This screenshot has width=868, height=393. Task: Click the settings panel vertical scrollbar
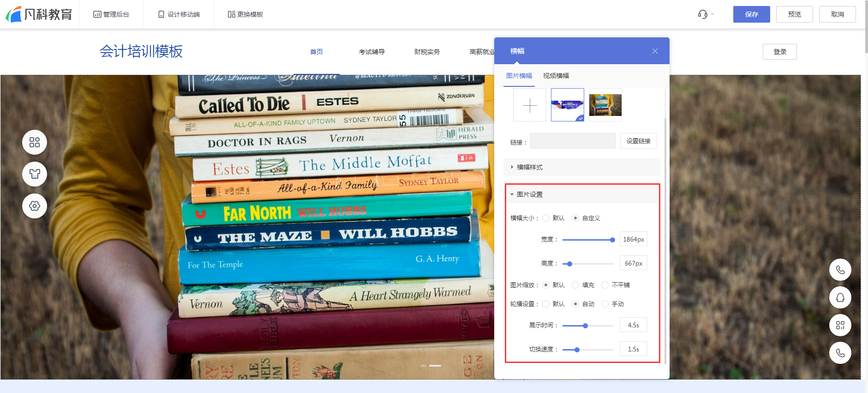point(665,240)
